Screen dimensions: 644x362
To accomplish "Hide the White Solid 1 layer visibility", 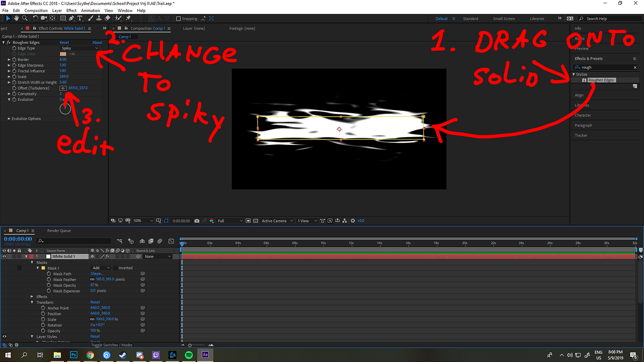I will pos(4,256).
